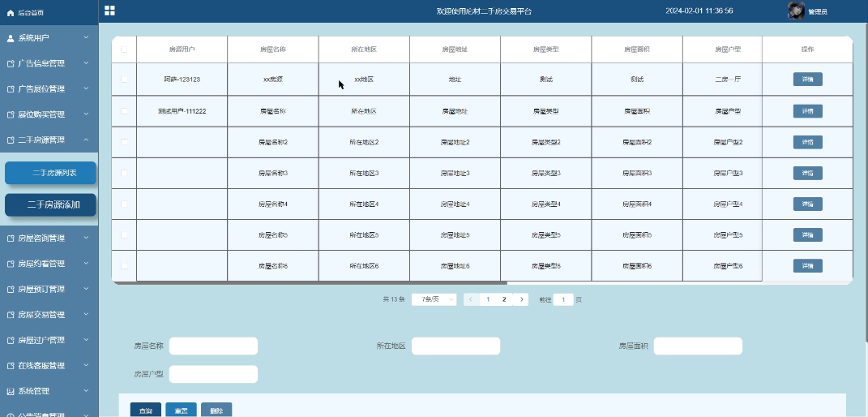The height and width of the screenshot is (417, 868).
Task: Click the 操作 column header
Action: click(x=808, y=49)
